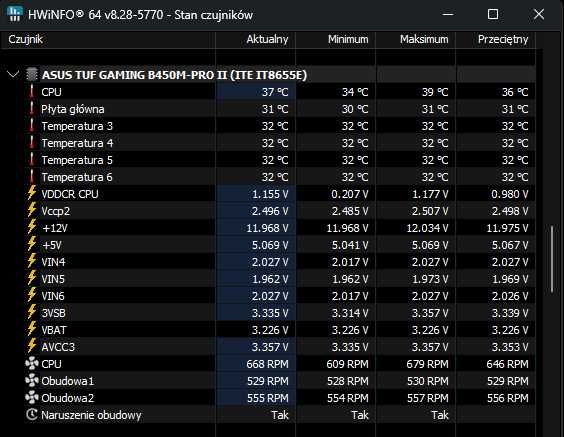Click the 3.339 V average 3VSB value
The width and height of the screenshot is (564, 437).
point(510,313)
